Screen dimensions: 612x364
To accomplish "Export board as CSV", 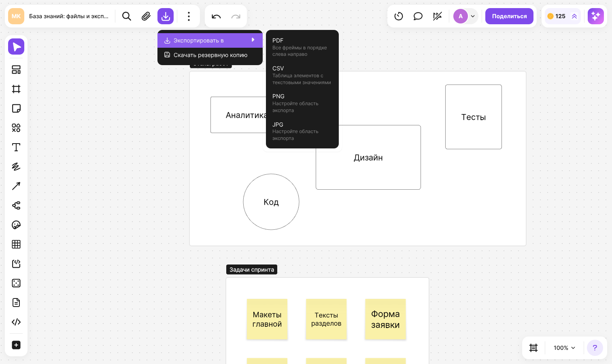I will tap(302, 75).
